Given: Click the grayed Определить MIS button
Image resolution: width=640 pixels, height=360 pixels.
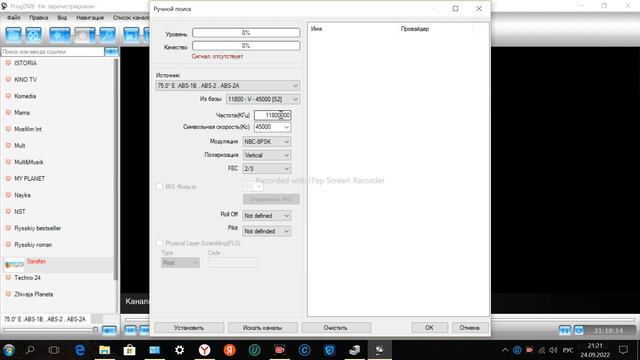Looking at the screenshot, I should tap(271, 199).
